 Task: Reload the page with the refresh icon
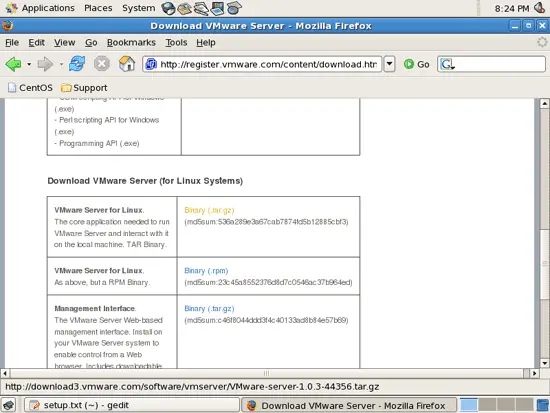(x=77, y=64)
